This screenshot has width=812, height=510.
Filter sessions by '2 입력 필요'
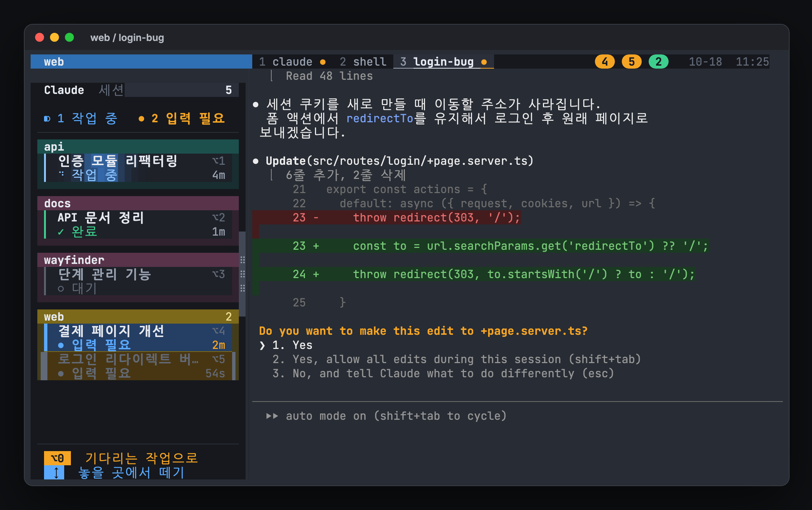(x=182, y=119)
